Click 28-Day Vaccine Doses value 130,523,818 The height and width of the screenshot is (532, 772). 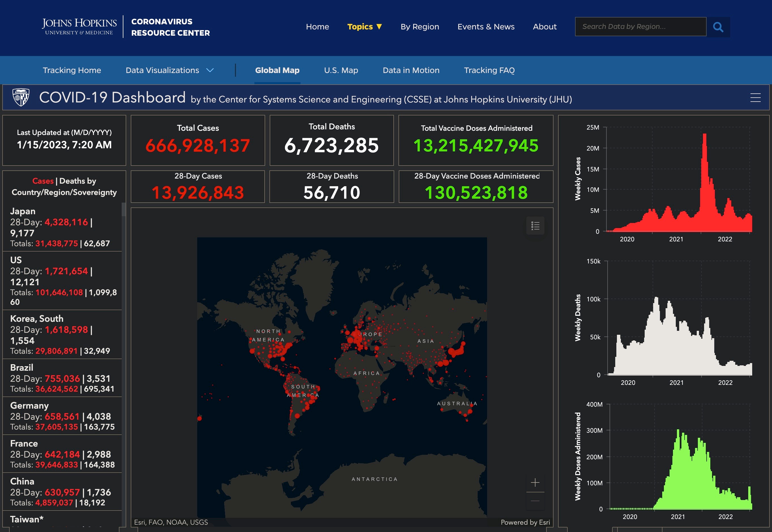476,193
